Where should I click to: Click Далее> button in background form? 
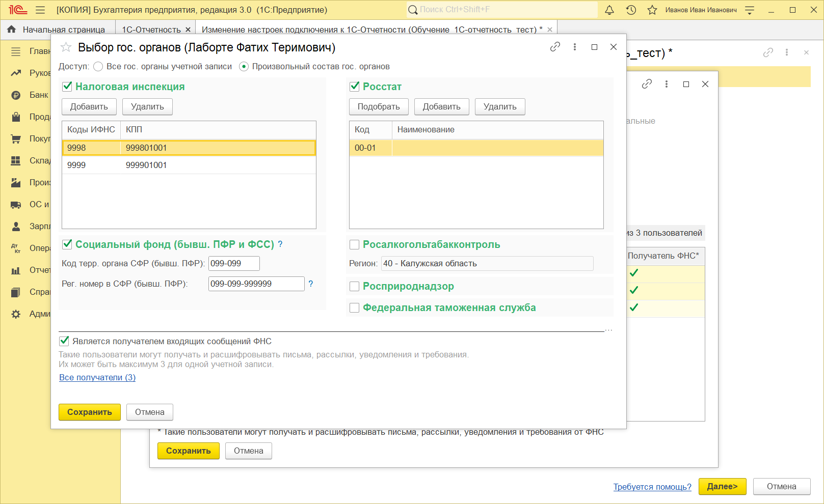click(x=722, y=486)
